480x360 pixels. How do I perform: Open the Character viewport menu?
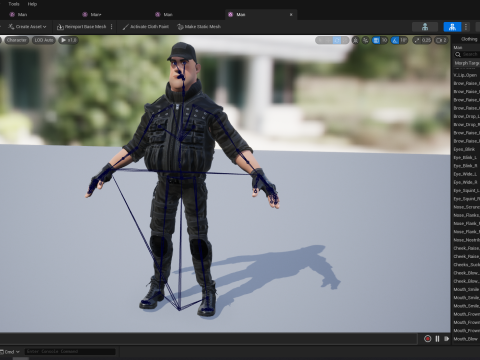pos(16,40)
